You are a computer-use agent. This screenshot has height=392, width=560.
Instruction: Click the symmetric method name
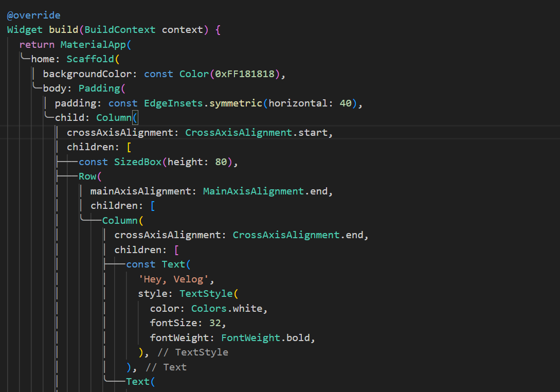[236, 103]
